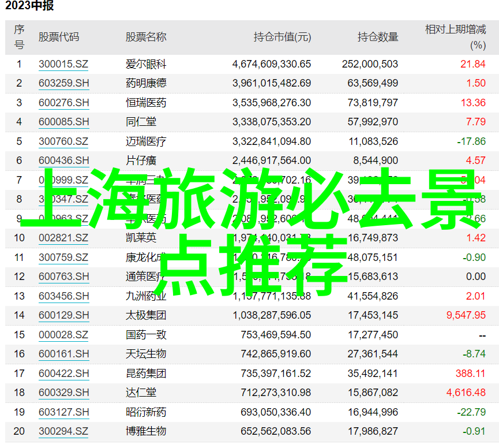Click change percentage 21.84
Viewport: 499px width, 448px height.
pyautogui.click(x=473, y=64)
